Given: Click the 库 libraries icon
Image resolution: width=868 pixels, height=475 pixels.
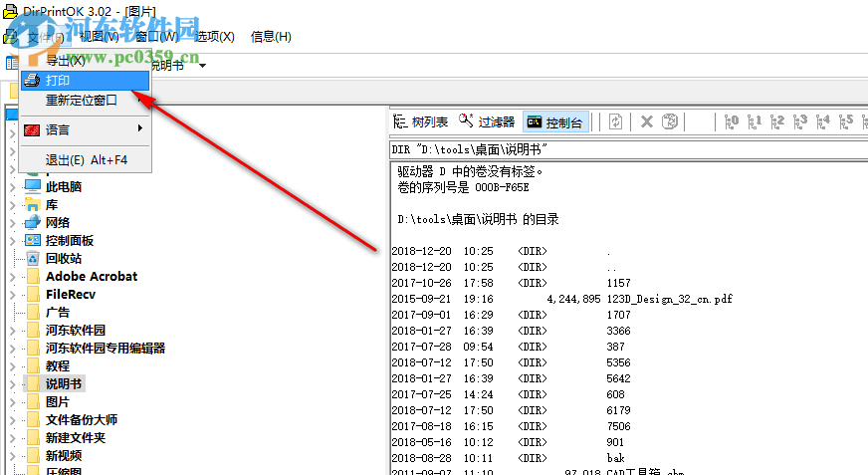Looking at the screenshot, I should (33, 205).
